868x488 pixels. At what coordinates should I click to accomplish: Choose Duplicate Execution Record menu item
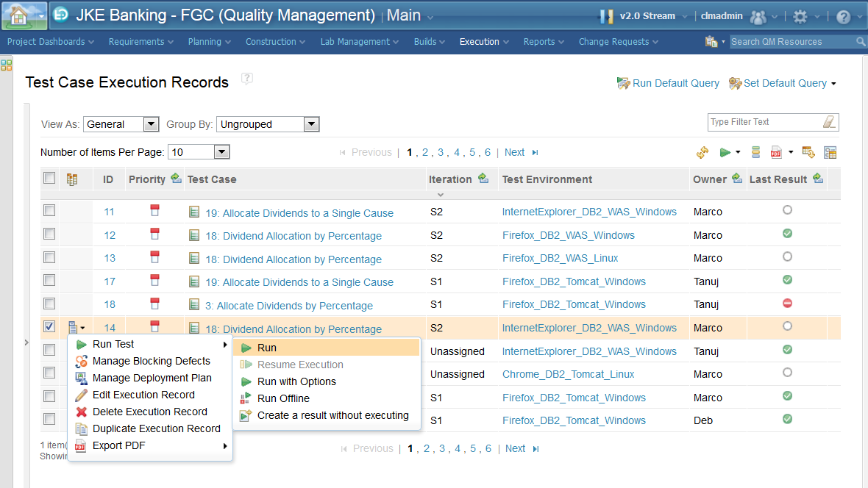pos(156,428)
